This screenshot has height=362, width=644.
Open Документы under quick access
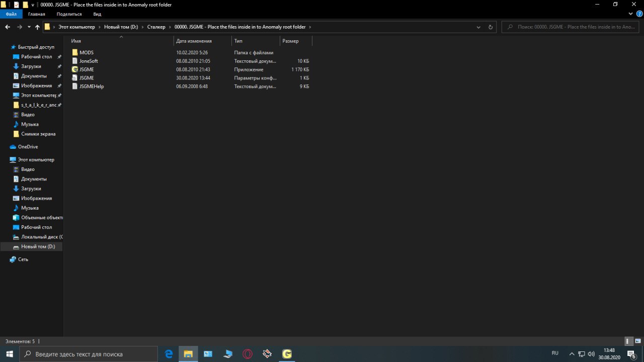34,76
